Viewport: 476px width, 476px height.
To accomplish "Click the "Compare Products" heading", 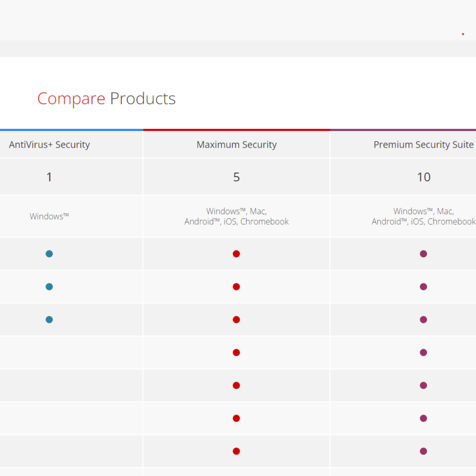I will tap(107, 99).
